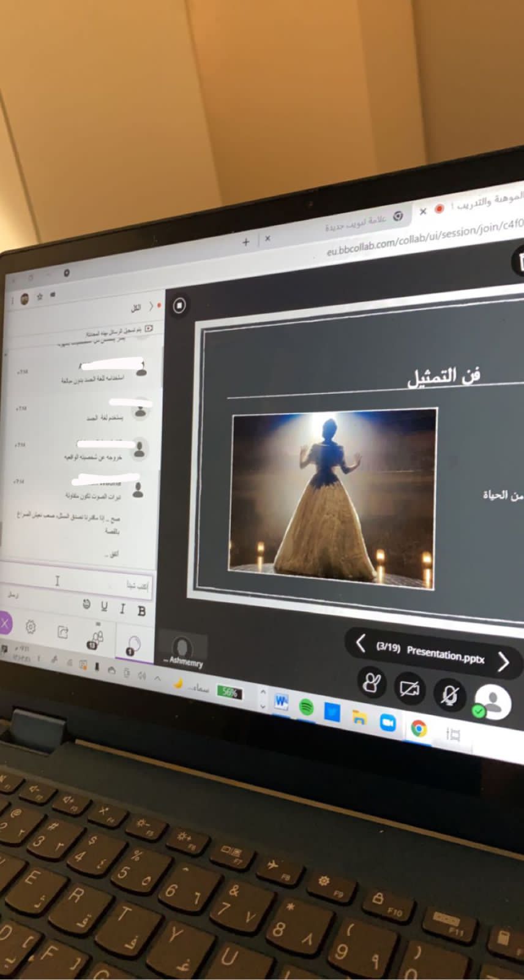
Task: Toggle the raise hand button
Action: point(372,682)
